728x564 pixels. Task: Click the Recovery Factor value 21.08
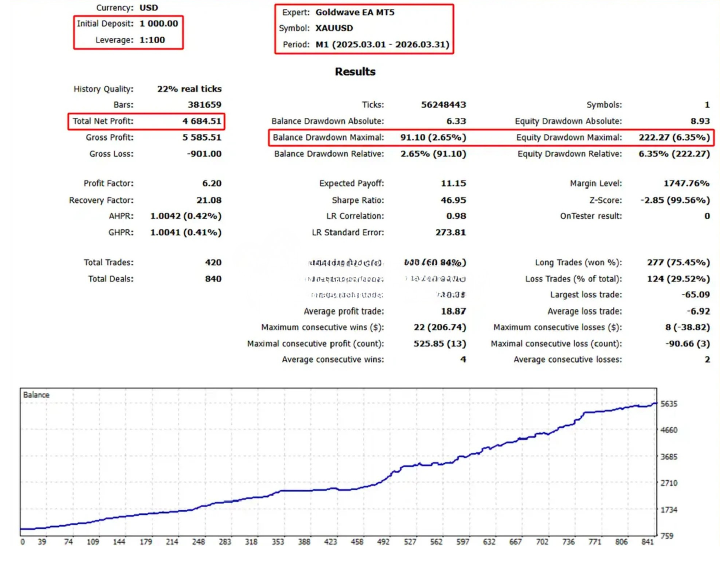(209, 200)
